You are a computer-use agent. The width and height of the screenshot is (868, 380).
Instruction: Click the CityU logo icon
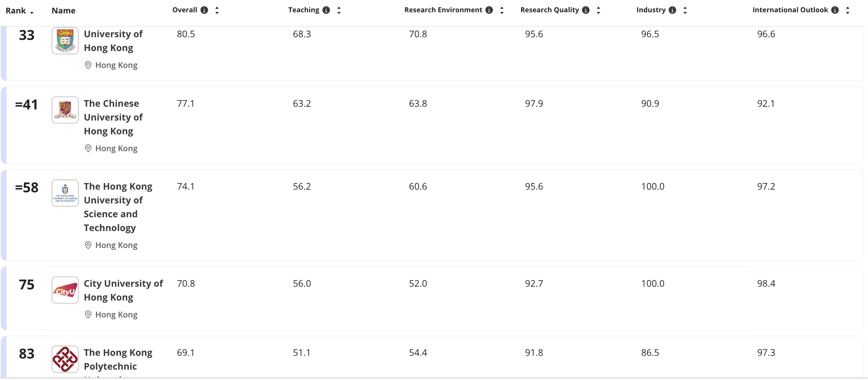pos(65,290)
